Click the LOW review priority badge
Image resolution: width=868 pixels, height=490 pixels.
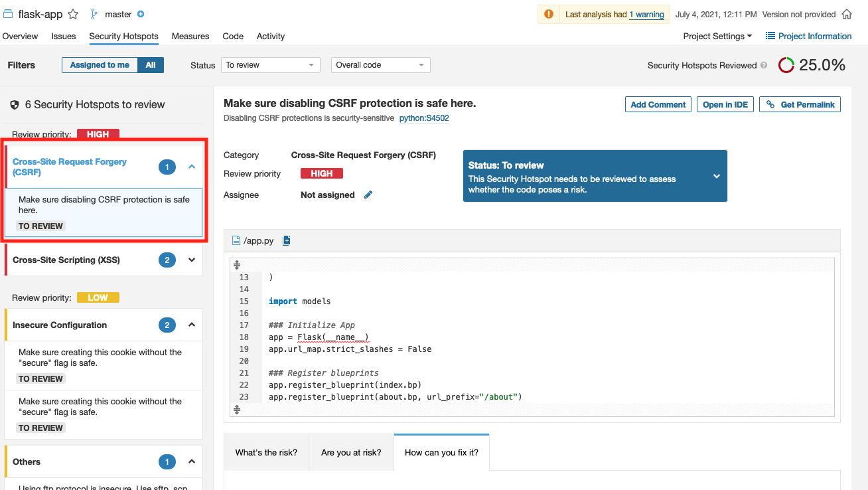click(98, 297)
